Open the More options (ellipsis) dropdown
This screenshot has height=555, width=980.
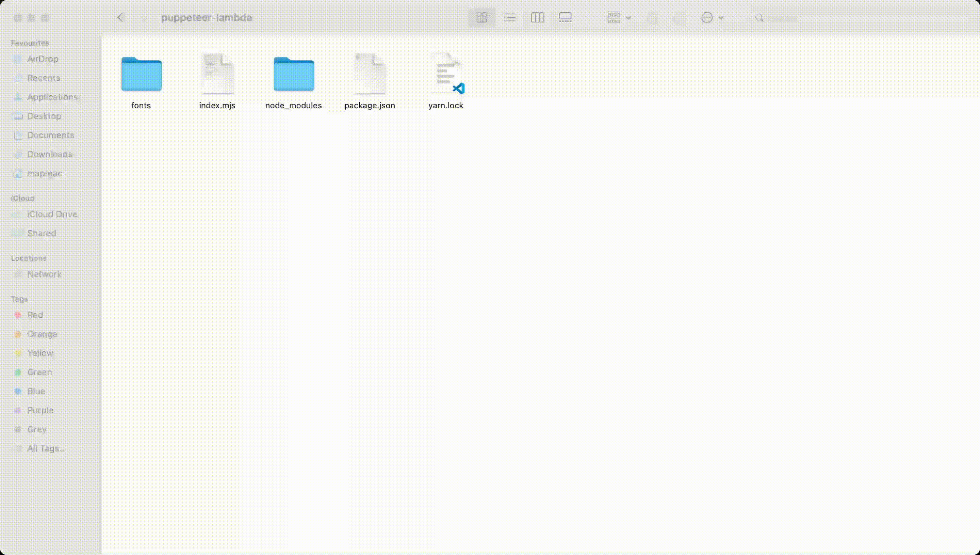pos(712,17)
